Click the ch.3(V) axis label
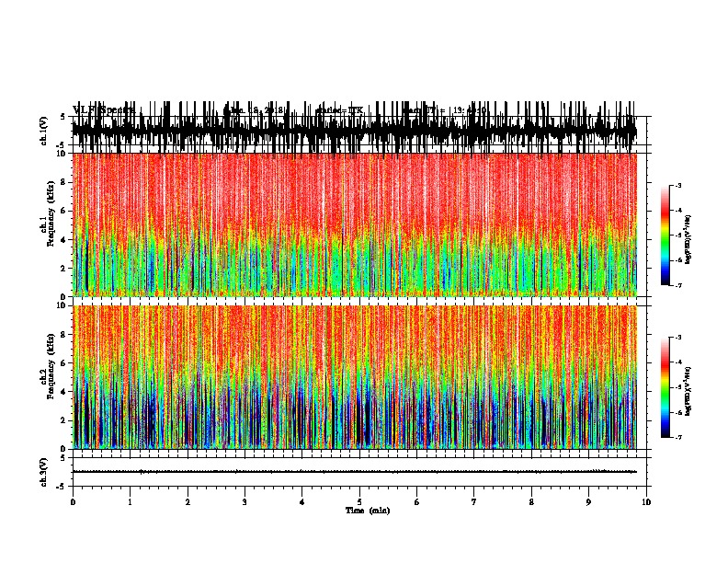728x563 pixels. point(44,472)
